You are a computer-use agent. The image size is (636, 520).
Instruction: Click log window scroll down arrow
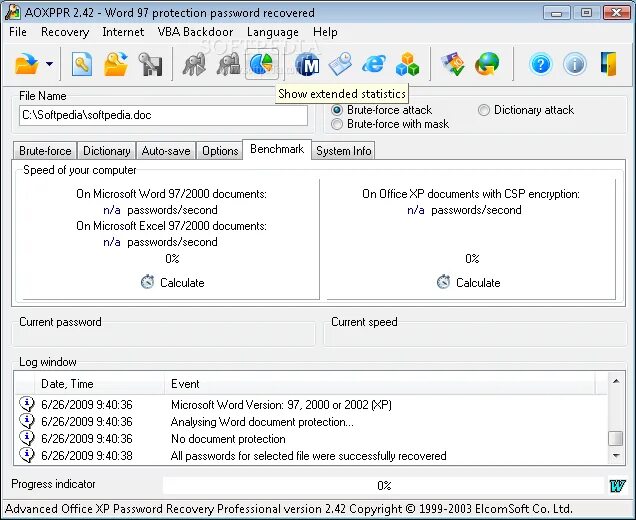point(616,456)
